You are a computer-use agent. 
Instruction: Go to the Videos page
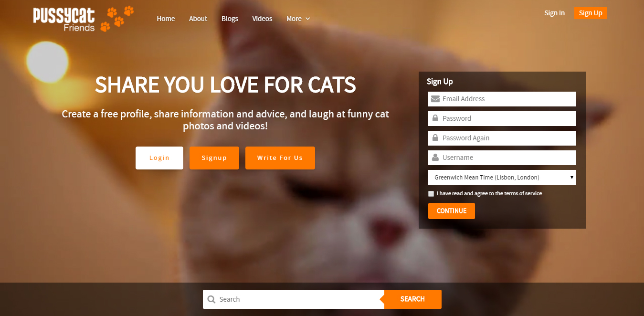click(262, 19)
